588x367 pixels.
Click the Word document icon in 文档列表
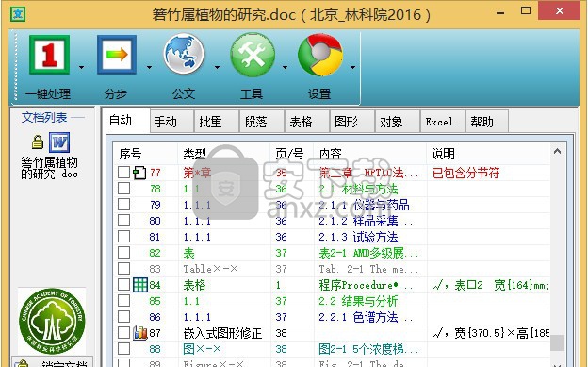tap(59, 142)
